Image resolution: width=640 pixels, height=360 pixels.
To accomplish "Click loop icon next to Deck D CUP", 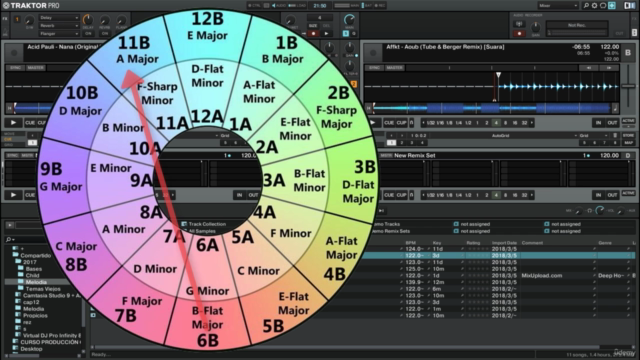I will tap(411, 195).
